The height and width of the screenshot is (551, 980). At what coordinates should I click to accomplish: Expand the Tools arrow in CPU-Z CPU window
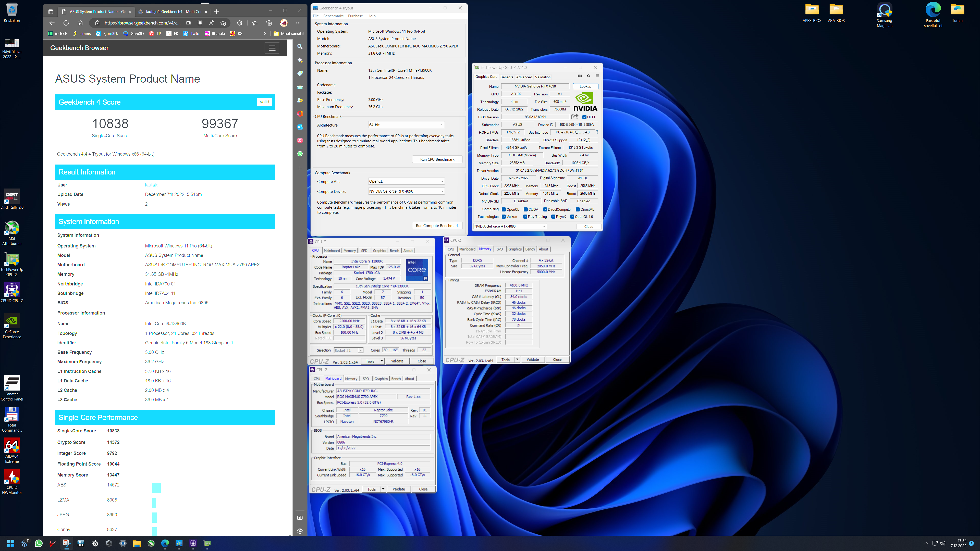coord(382,361)
